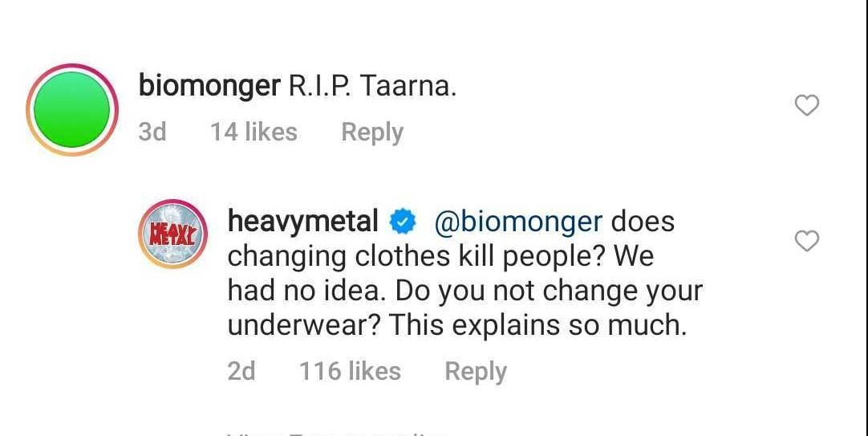Open the biomonger username profile link
868x436 pixels.
[209, 86]
